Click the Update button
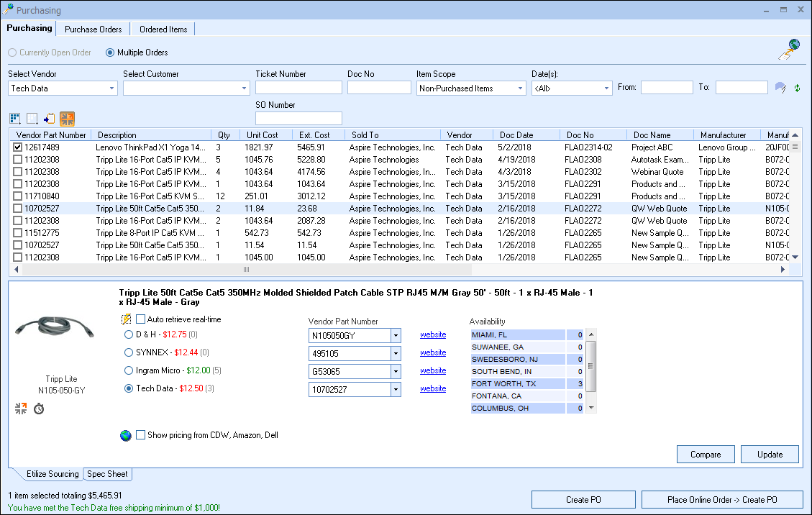Screen dimensions: 812x515 (770, 455)
